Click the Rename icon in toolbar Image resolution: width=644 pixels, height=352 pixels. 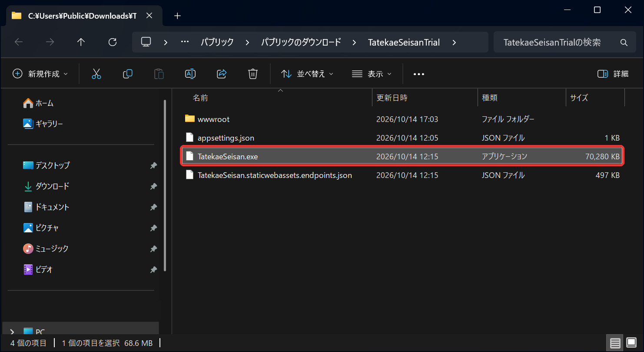tap(190, 74)
